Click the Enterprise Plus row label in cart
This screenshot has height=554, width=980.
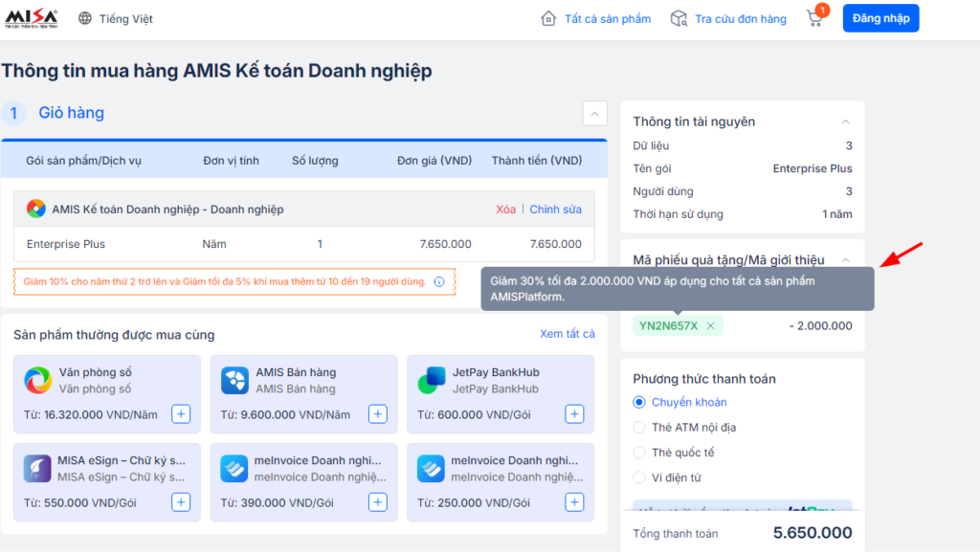point(66,244)
